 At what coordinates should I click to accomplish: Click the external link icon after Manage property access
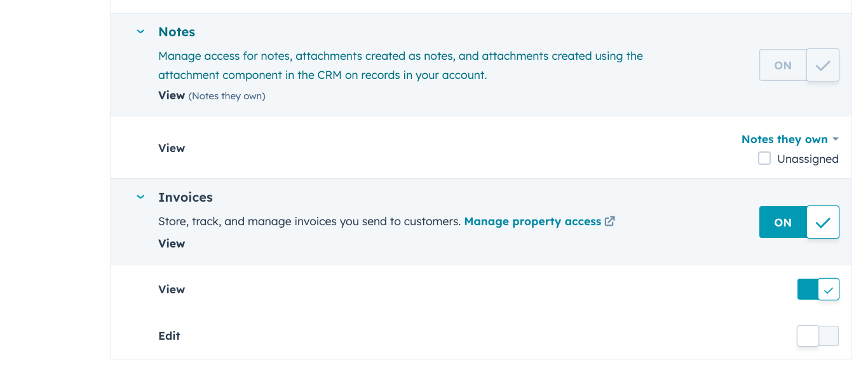coord(610,221)
